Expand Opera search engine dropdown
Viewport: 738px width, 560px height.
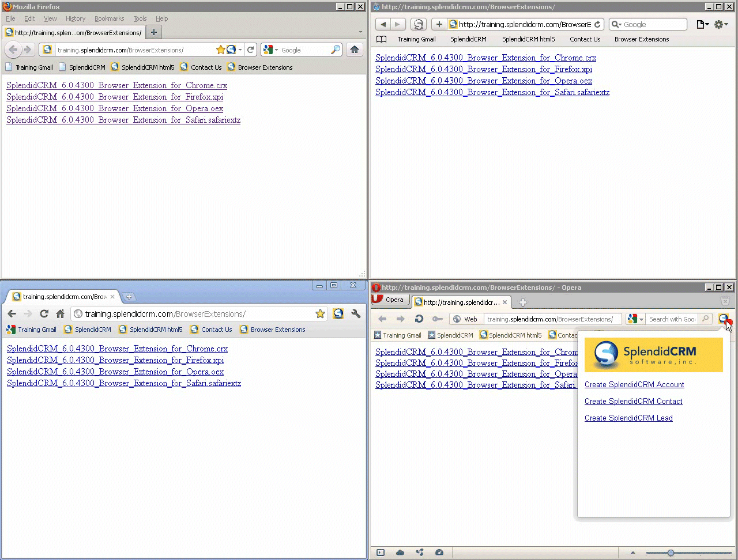(x=636, y=319)
